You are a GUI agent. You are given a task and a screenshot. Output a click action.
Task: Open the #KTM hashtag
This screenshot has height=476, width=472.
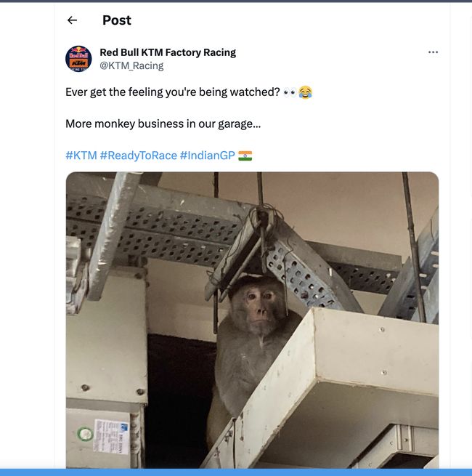coord(81,156)
